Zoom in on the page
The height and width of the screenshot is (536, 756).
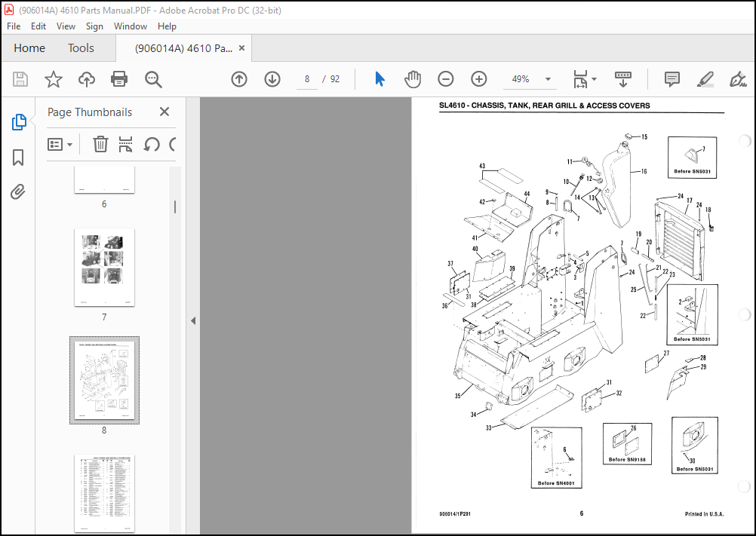479,79
